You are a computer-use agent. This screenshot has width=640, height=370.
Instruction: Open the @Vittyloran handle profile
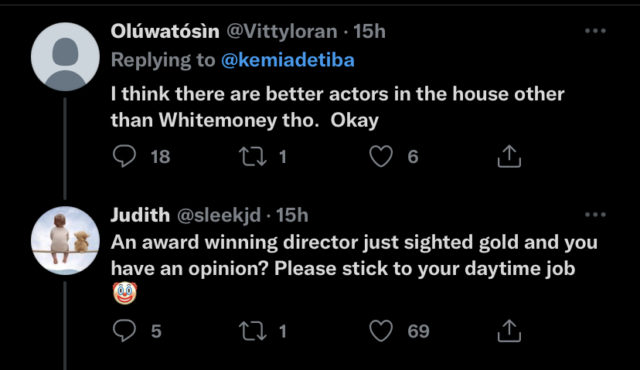282,32
